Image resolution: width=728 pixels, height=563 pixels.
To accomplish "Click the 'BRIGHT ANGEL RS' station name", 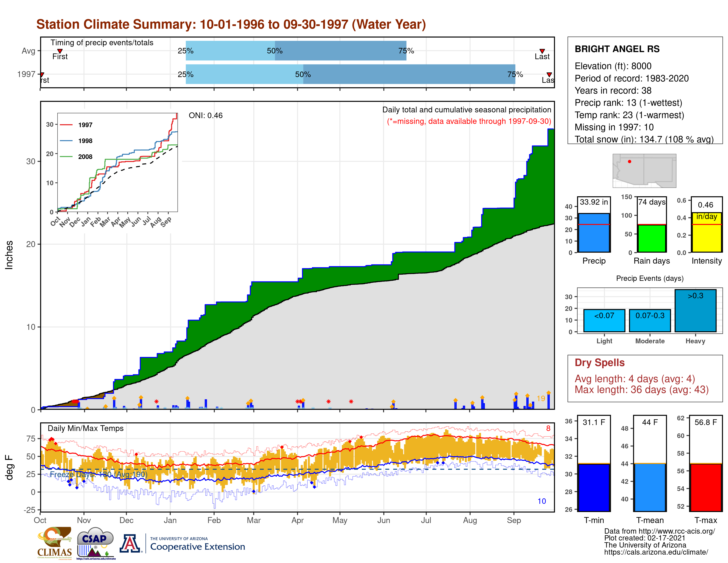I will click(617, 49).
